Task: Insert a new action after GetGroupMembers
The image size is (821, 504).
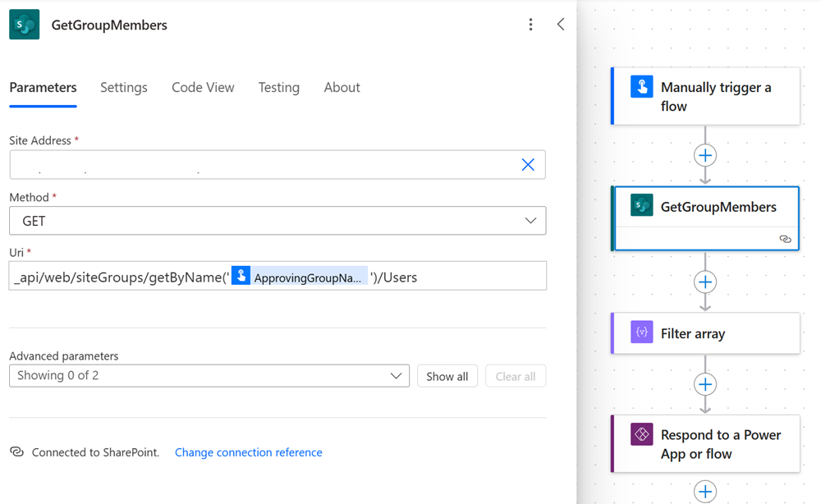Action: (704, 282)
